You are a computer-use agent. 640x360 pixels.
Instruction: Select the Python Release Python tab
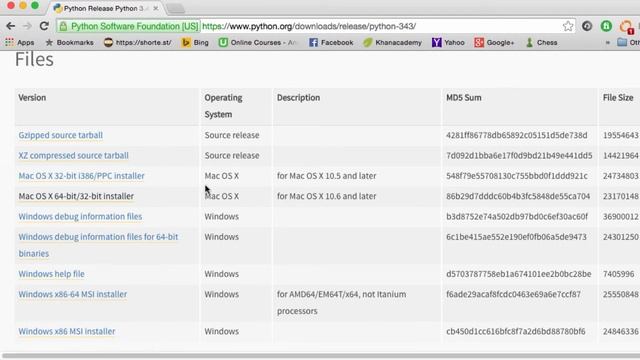click(104, 8)
